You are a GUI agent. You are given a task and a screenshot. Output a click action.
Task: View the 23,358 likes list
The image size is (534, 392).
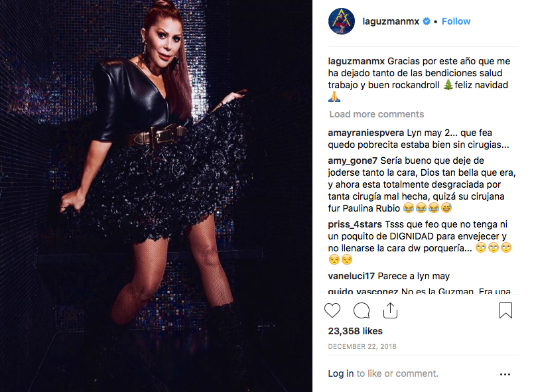[x=355, y=331]
